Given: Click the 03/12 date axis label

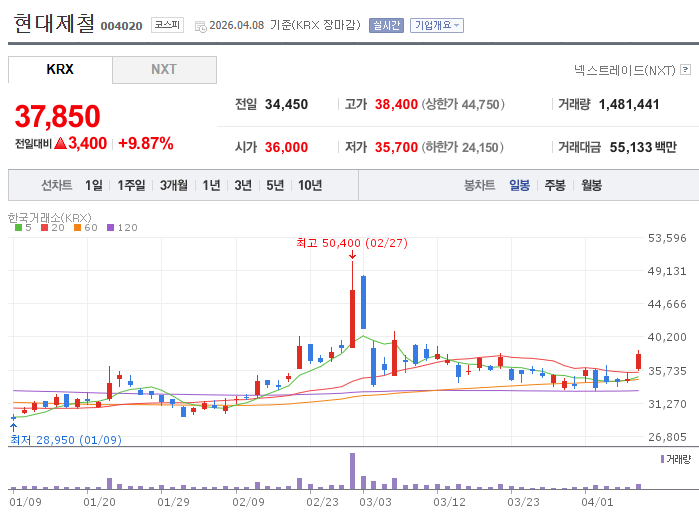Looking at the screenshot, I should [x=449, y=502].
